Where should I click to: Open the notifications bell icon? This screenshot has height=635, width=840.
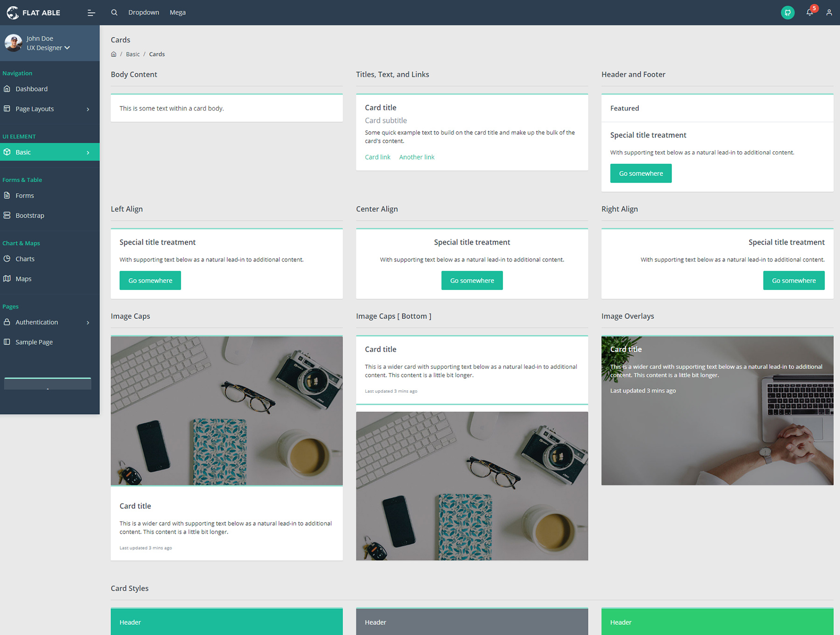(x=810, y=13)
